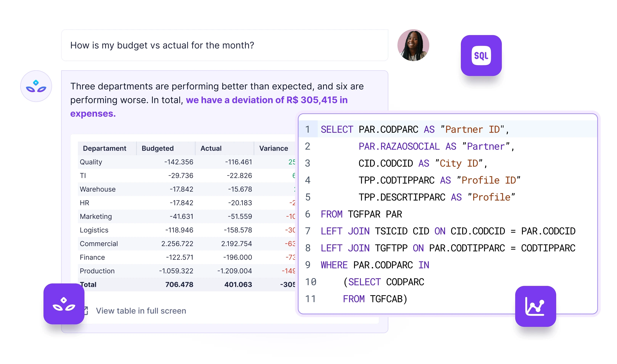Click the assistant avatar leaf logo

36,86
